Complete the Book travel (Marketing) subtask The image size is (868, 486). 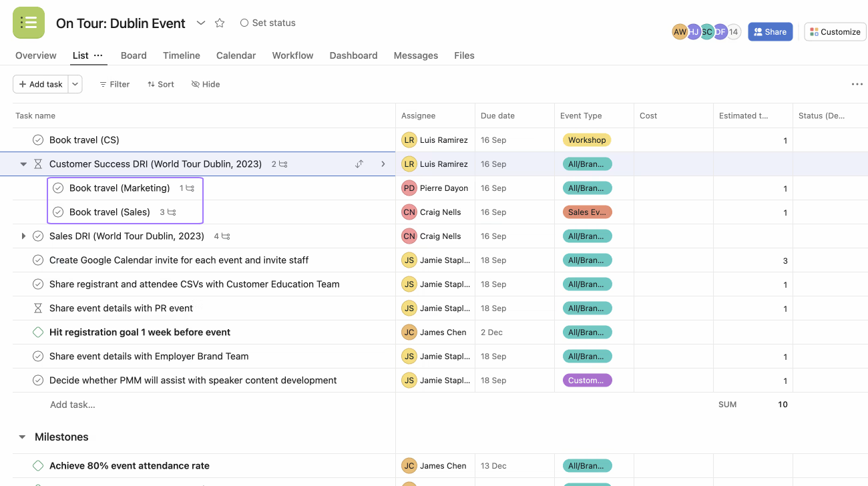(x=59, y=188)
